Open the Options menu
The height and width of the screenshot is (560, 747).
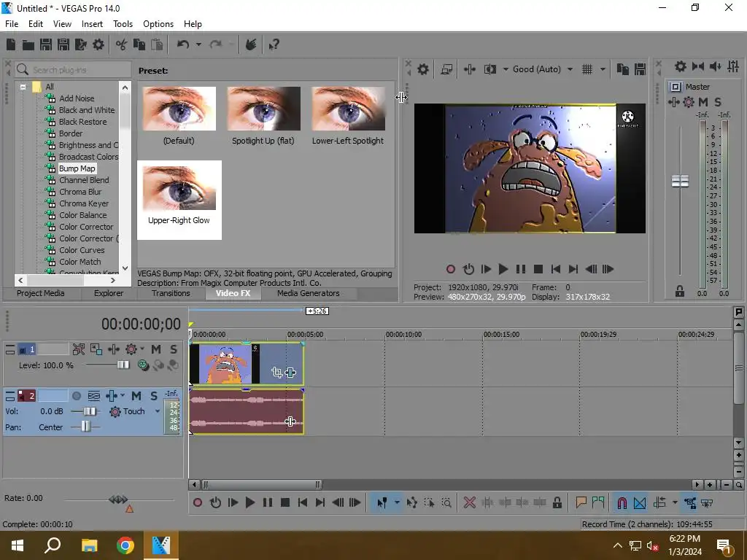pos(158,24)
